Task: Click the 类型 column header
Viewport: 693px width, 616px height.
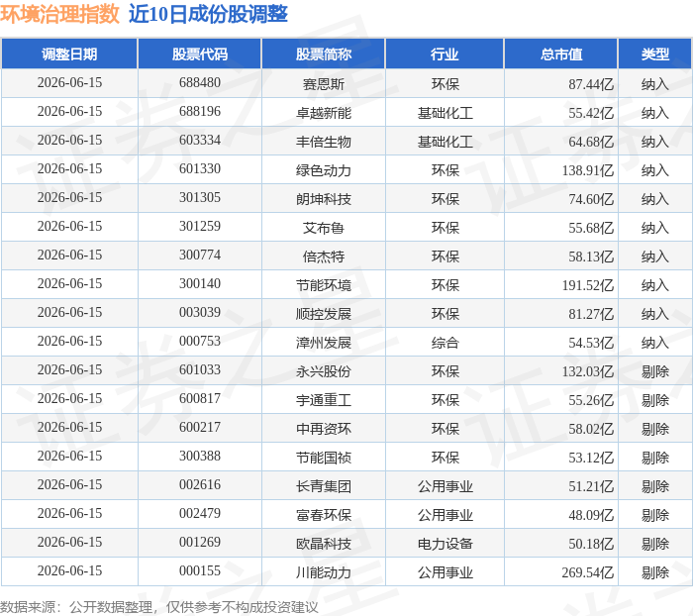Action: click(655, 53)
